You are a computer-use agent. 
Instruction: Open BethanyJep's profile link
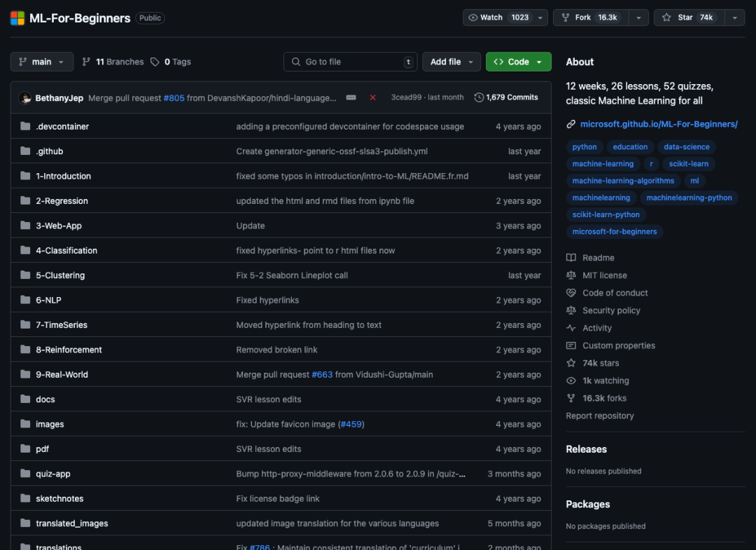[59, 98]
